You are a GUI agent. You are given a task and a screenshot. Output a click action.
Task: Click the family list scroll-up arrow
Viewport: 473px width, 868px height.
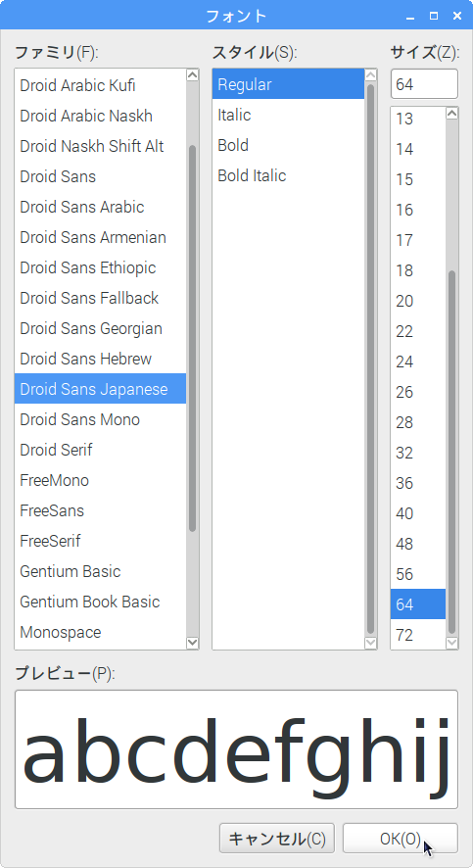(193, 75)
